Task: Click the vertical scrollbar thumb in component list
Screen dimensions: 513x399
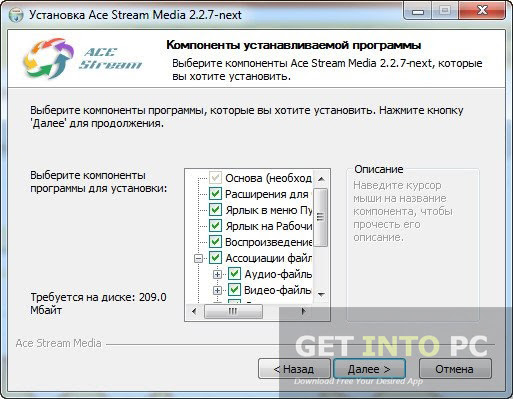Action: [x=321, y=217]
